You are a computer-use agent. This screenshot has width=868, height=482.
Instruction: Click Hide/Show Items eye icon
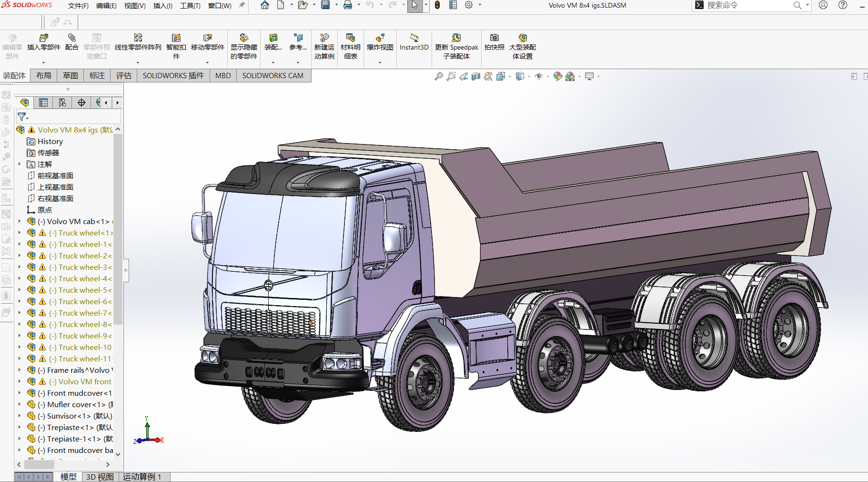click(x=539, y=76)
